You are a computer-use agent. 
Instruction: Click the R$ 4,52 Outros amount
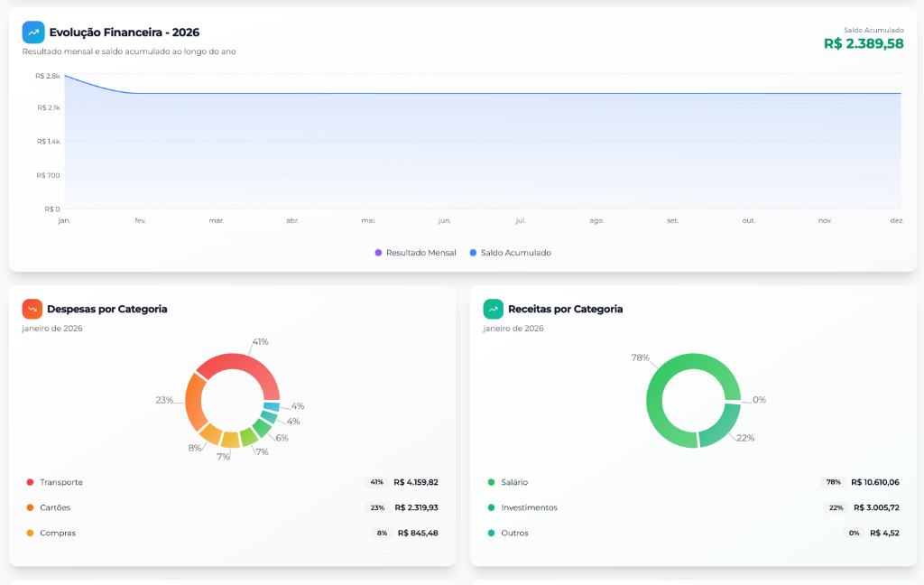884,534
